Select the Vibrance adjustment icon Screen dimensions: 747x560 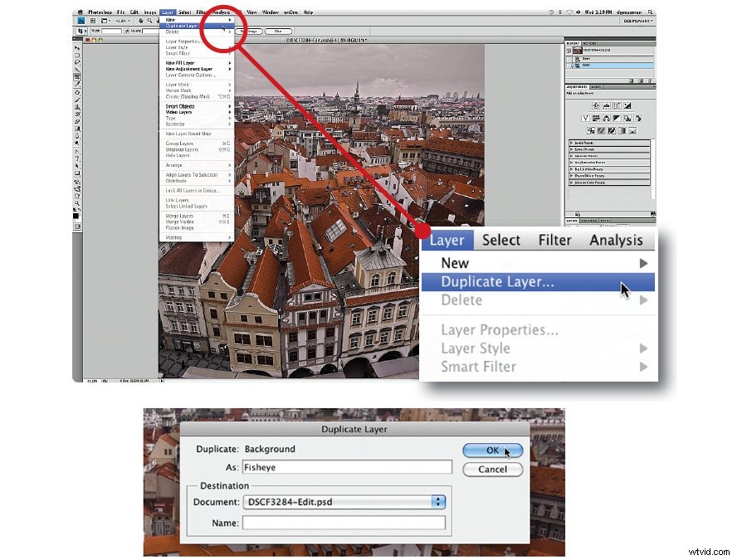click(585, 117)
